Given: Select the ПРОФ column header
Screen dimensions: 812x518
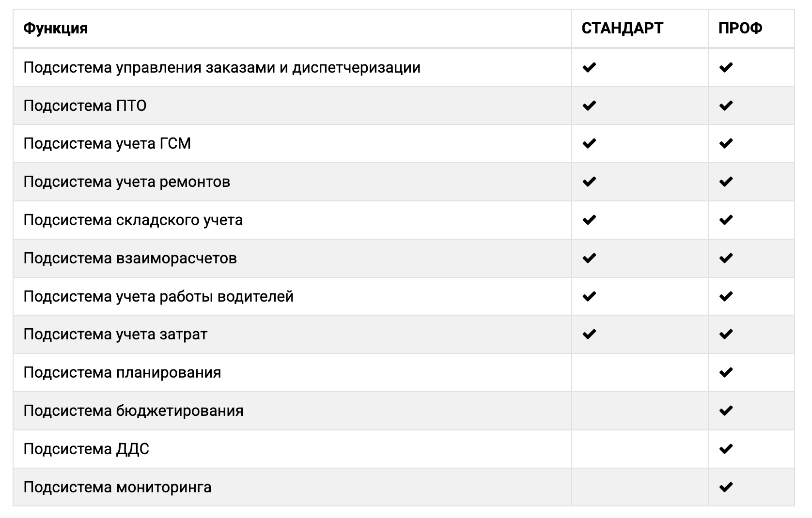Looking at the screenshot, I should [x=740, y=29].
